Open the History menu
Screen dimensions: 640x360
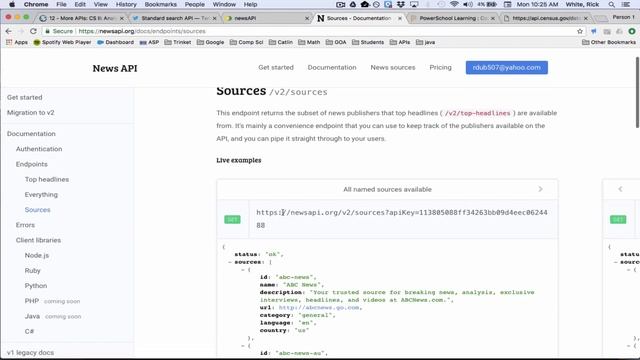point(126,4)
